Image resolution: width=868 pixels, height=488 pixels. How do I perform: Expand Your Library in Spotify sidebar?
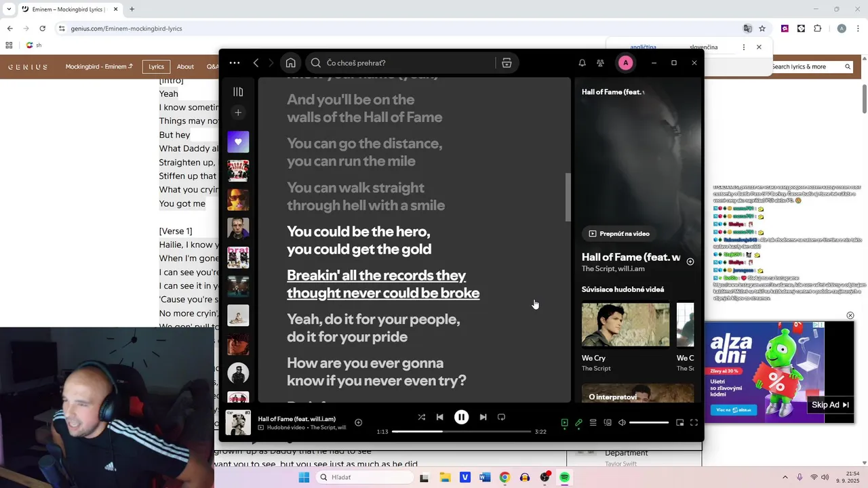(238, 91)
